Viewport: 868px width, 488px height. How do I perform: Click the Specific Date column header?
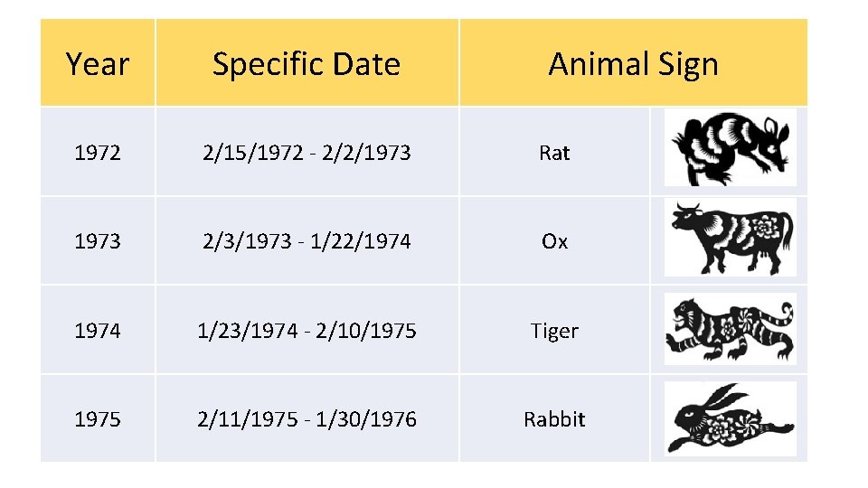tap(307, 64)
